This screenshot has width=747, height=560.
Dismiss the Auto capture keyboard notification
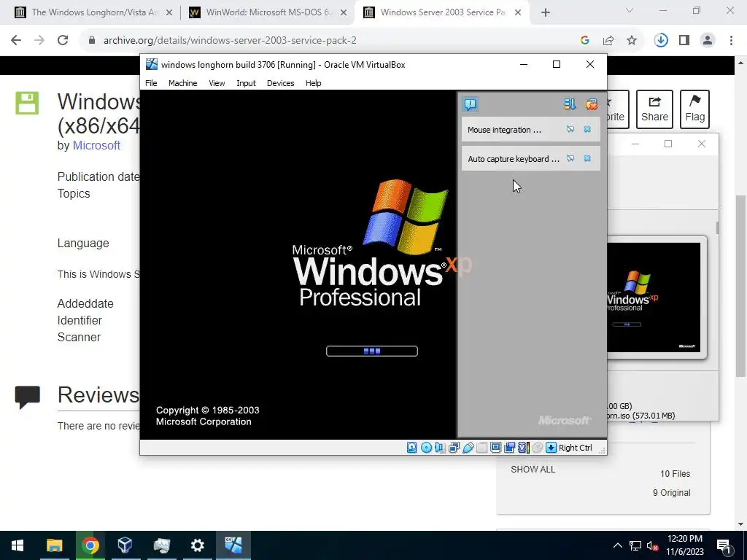587,158
